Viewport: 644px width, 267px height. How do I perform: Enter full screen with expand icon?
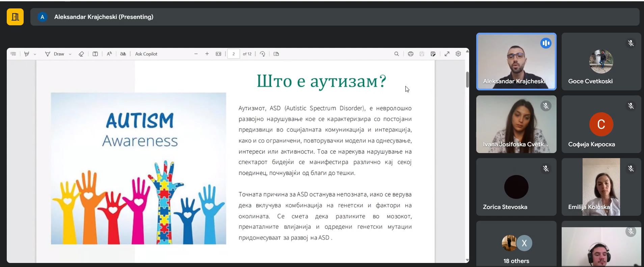coord(447,54)
